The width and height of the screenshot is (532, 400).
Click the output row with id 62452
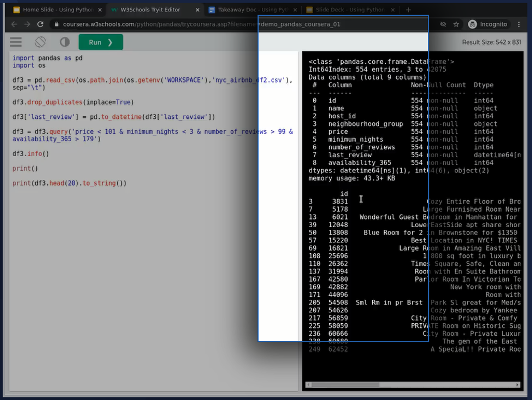pos(414,349)
